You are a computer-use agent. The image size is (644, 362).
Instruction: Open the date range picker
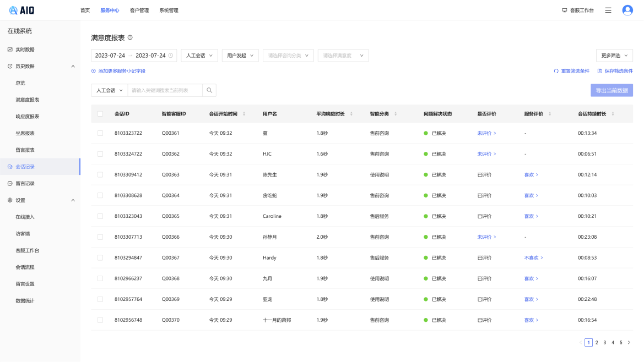134,56
